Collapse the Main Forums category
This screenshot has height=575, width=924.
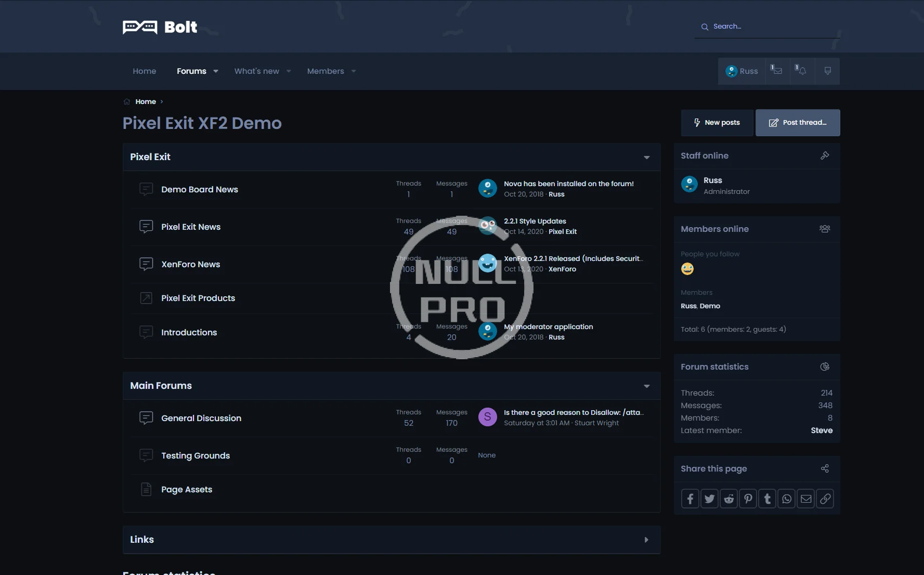click(x=646, y=386)
